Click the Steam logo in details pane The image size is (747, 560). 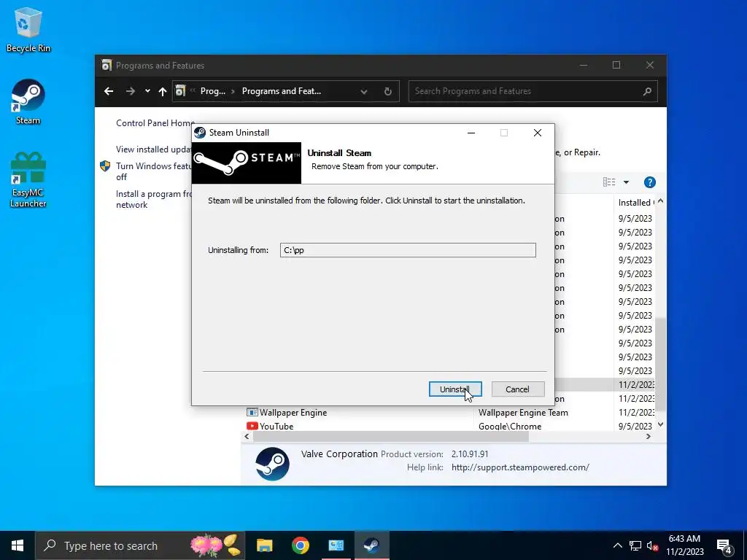(x=272, y=463)
